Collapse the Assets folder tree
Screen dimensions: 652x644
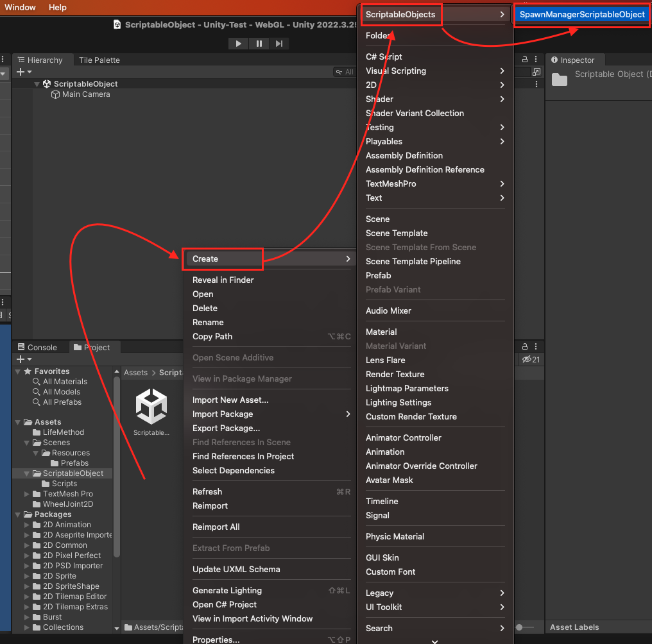tap(18, 422)
